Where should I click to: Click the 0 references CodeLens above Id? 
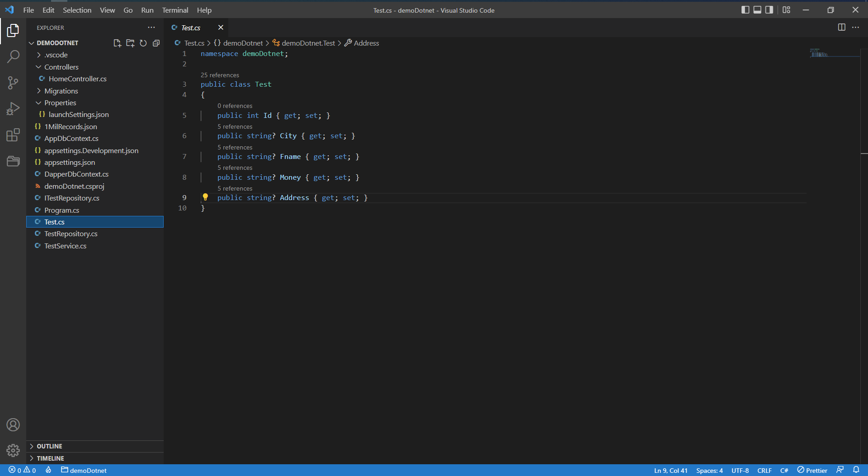(235, 106)
